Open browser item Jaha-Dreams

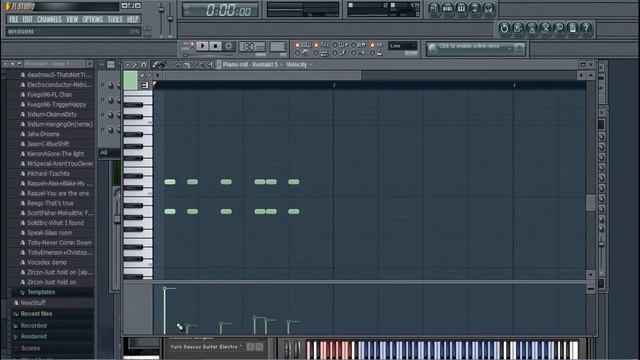[x=43, y=134]
